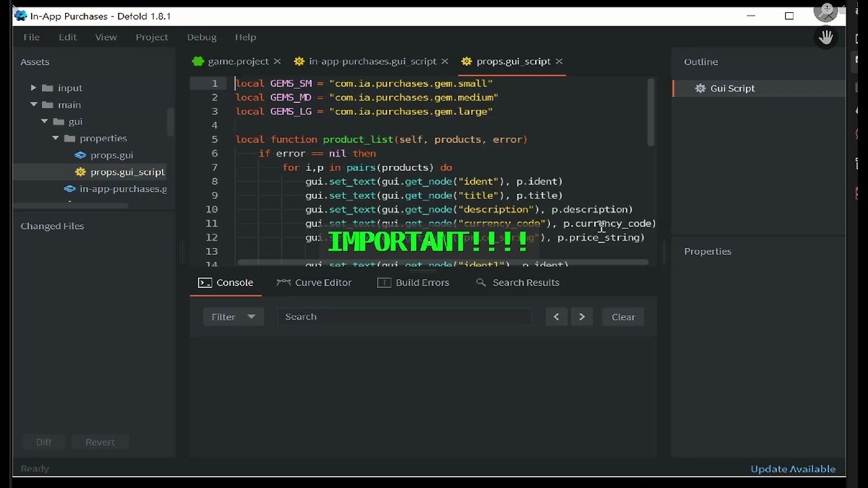Select the props.gui resource in Assets
Viewport: 868px width, 488px height.
click(111, 155)
